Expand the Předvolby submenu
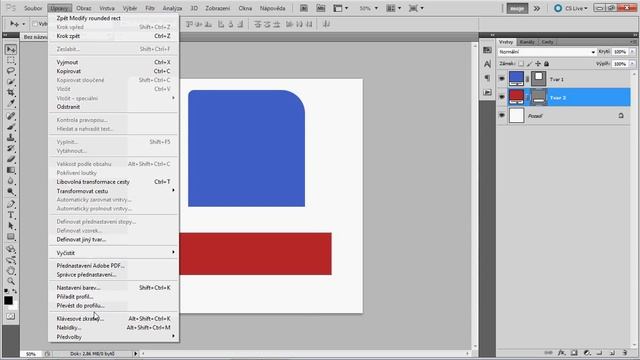The height and width of the screenshot is (360, 640). 113,337
